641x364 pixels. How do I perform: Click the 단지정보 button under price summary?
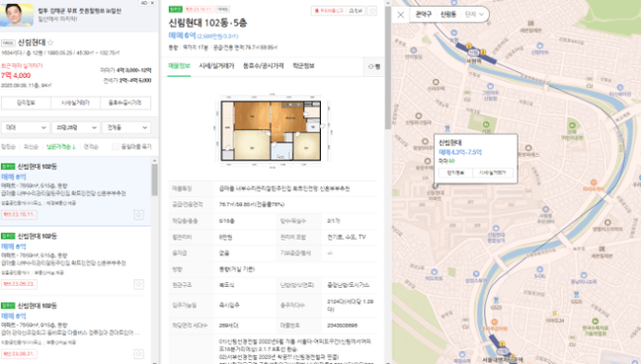26,103
